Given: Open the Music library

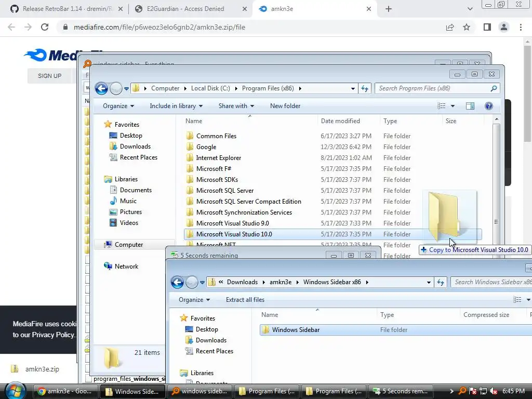Looking at the screenshot, I should click(x=128, y=201).
